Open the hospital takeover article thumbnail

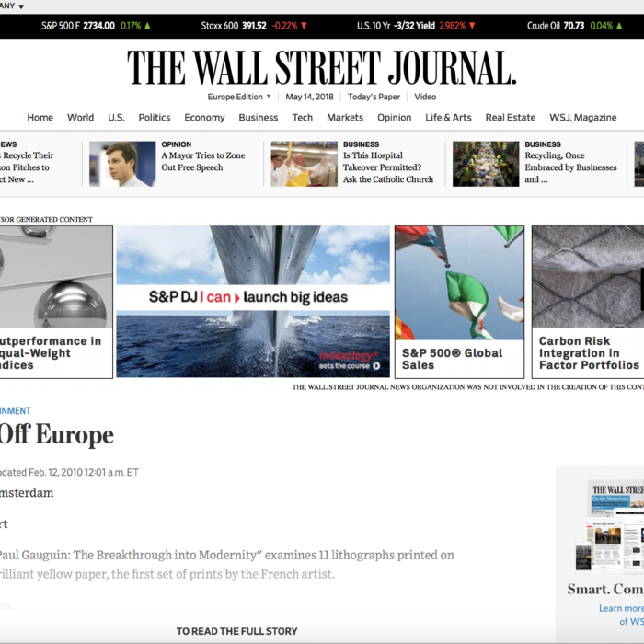click(304, 164)
